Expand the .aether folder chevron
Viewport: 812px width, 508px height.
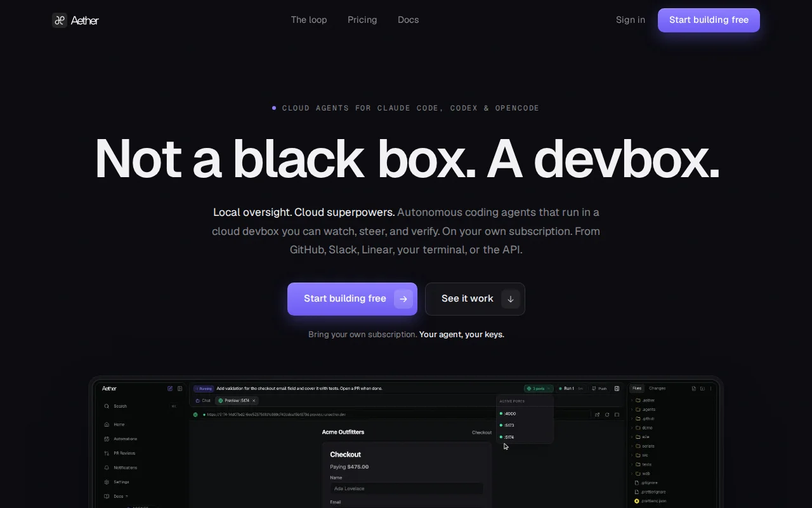click(x=632, y=401)
